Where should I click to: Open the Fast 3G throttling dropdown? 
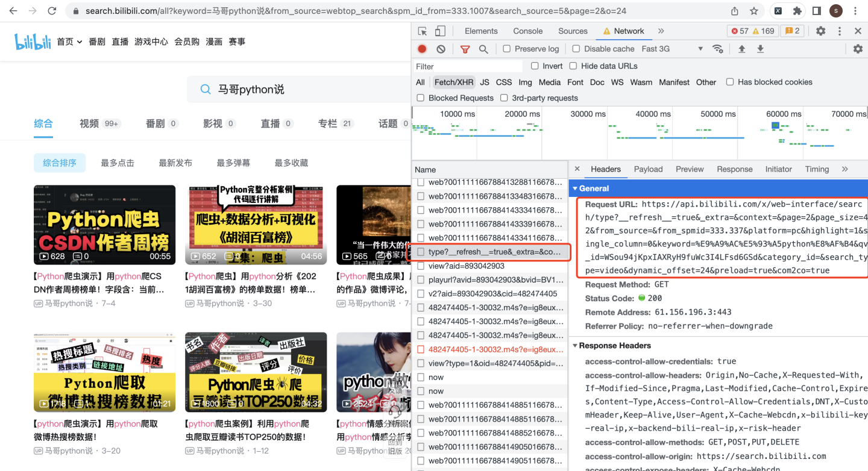click(672, 49)
